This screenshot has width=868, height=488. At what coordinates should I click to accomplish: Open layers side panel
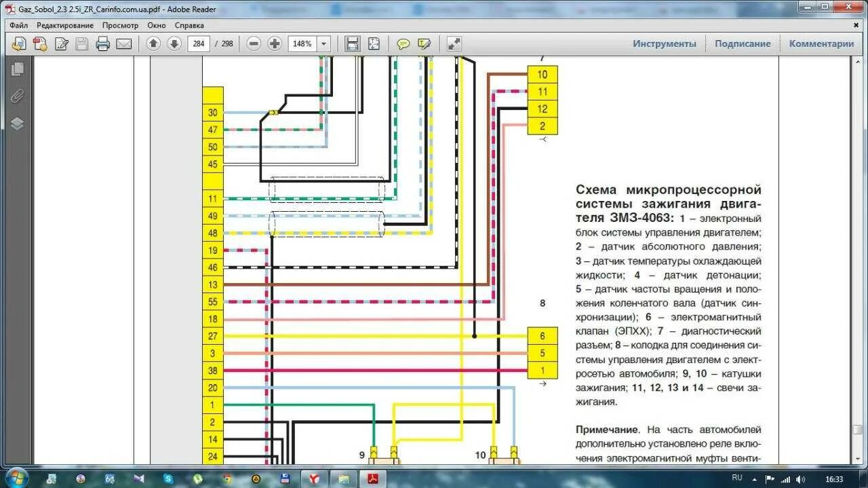17,123
